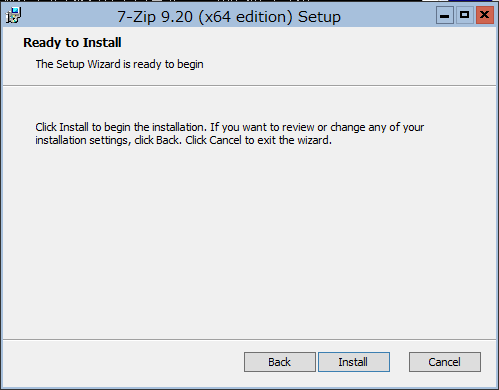Click the 'Click Cancel to exit the wizard' sentence
499x390 pixels.
[258, 140]
